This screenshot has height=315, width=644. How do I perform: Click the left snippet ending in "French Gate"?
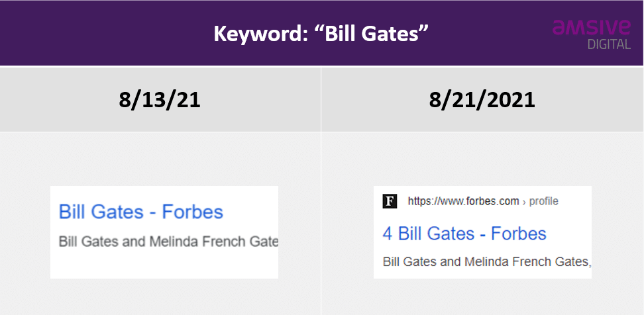pos(168,241)
